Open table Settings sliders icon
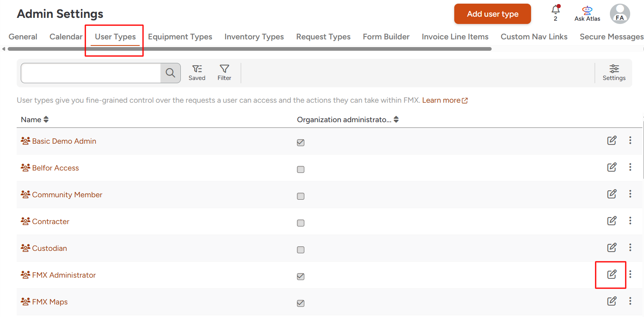 click(614, 73)
